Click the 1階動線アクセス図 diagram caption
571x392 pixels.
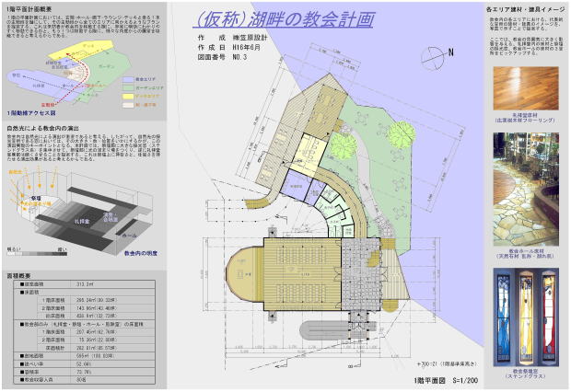pos(34,109)
